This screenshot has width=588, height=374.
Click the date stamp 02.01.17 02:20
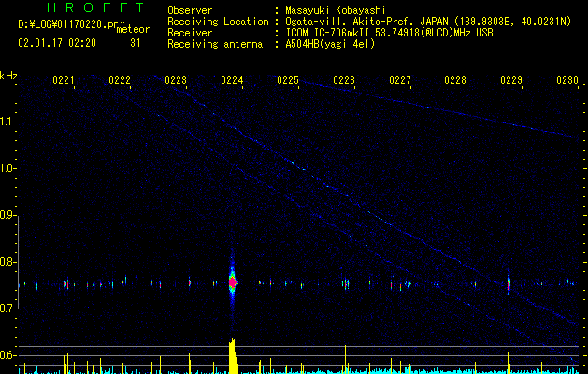(x=57, y=43)
